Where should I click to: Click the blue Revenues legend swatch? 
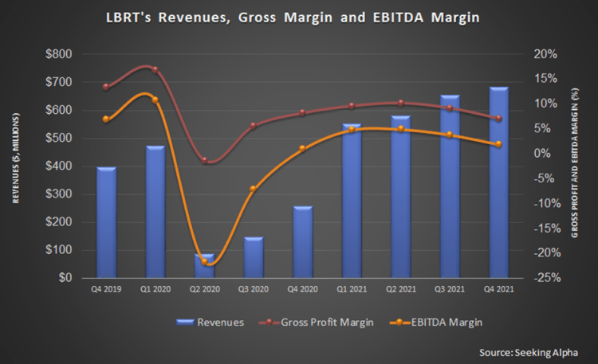tap(191, 322)
